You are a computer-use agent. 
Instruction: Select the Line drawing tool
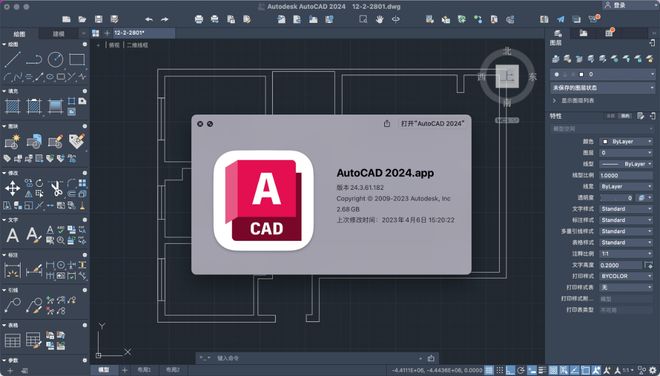(12, 59)
